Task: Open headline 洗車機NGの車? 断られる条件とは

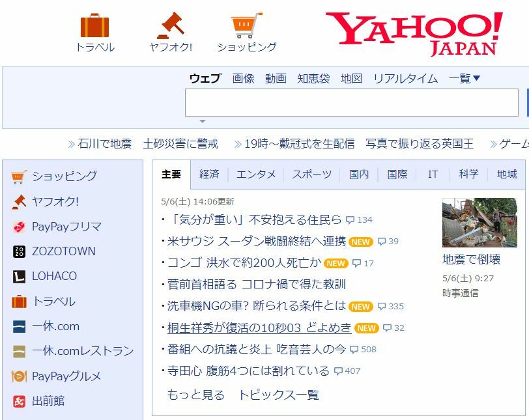Action: 257,306
